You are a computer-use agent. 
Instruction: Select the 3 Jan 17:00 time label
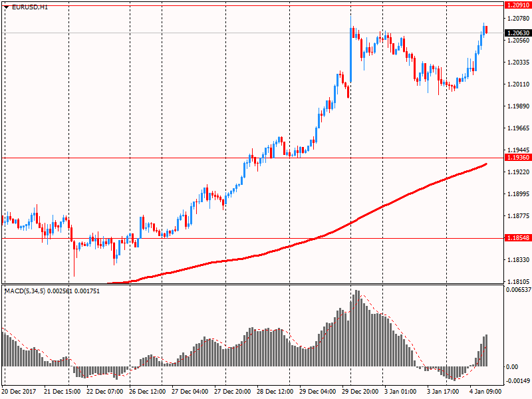click(443, 392)
